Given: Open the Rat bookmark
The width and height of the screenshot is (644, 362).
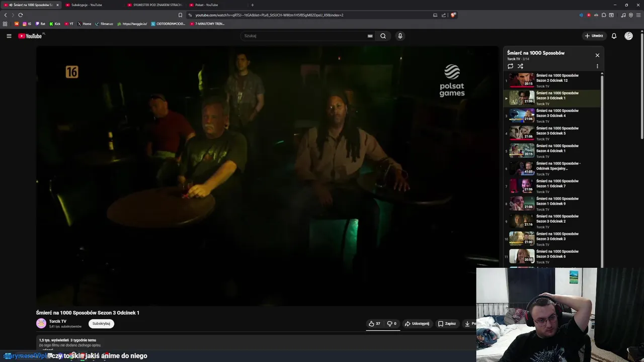Looking at the screenshot, I should click(x=40, y=24).
